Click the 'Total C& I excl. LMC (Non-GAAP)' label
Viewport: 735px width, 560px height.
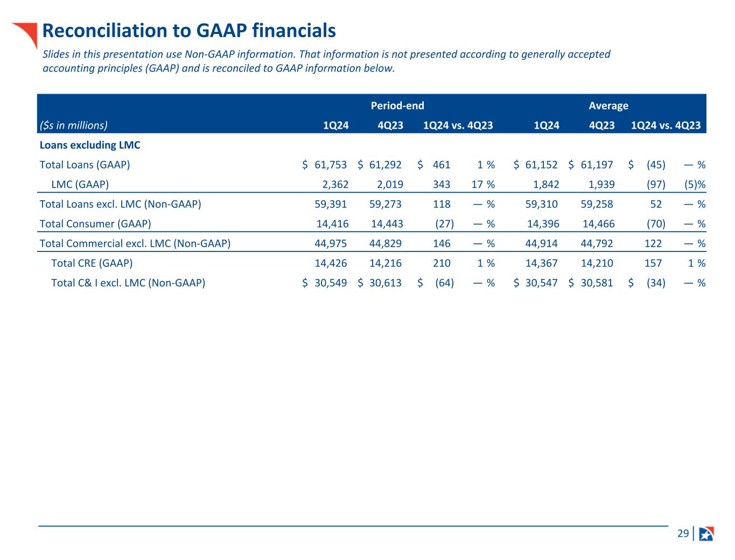coord(128,283)
